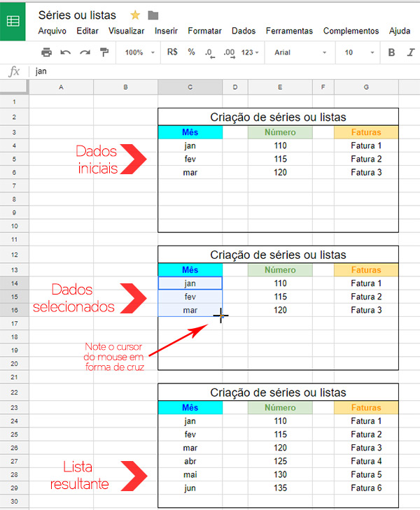Image resolution: width=420 pixels, height=510 pixels.
Task: Select column A header
Action: click(61, 87)
